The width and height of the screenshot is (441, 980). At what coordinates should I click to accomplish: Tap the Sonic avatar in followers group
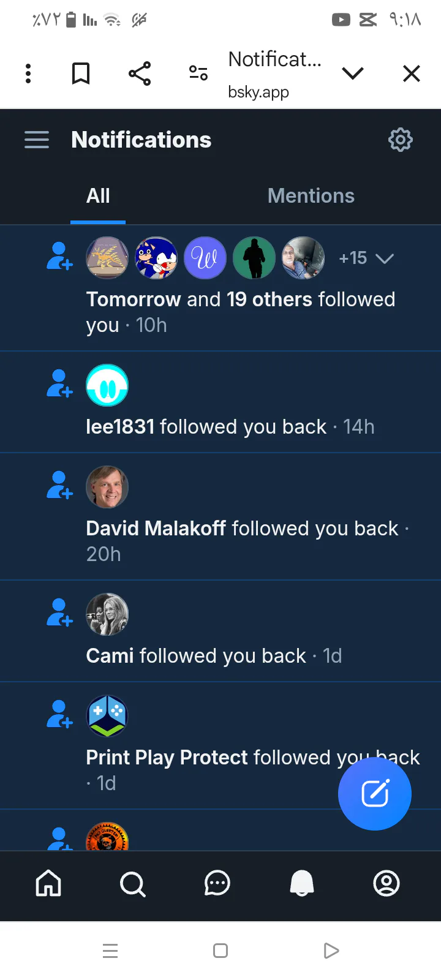156,258
